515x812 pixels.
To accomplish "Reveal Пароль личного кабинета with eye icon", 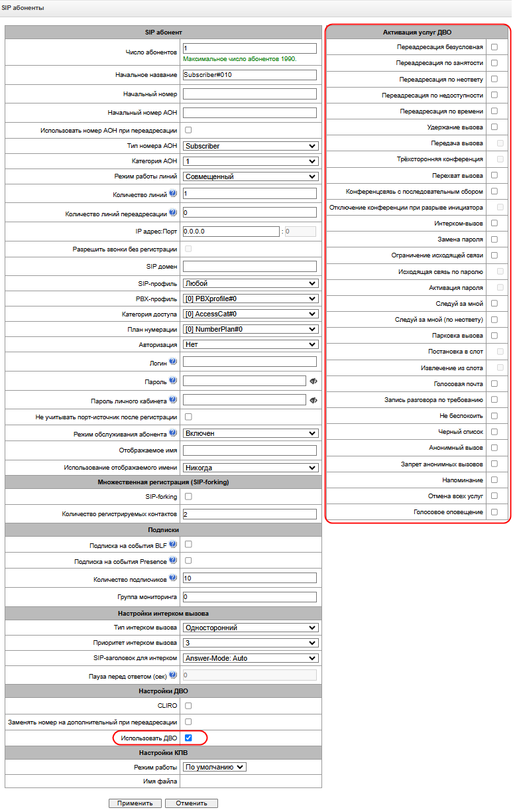I will point(313,400).
